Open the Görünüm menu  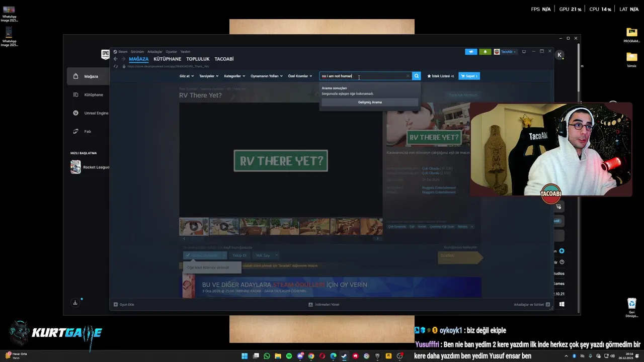[137, 51]
